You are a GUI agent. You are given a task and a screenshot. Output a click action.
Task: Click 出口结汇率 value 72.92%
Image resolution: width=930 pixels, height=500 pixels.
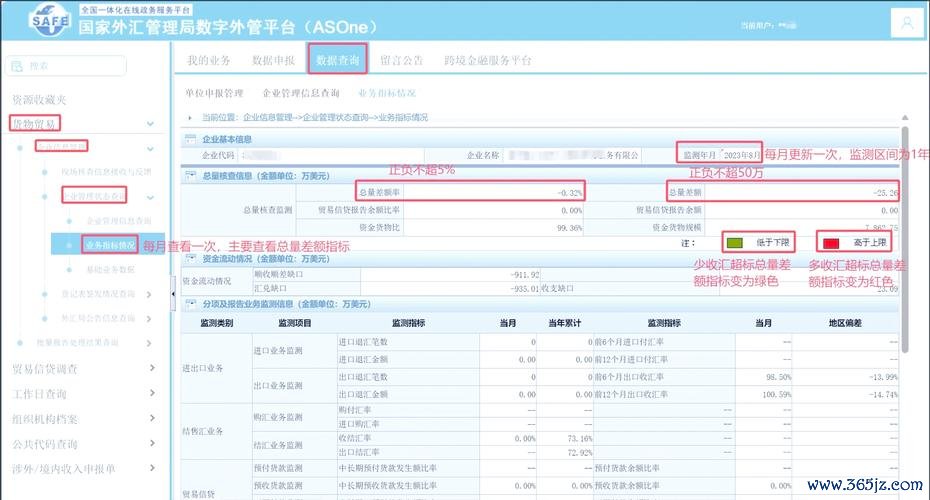[x=579, y=453]
